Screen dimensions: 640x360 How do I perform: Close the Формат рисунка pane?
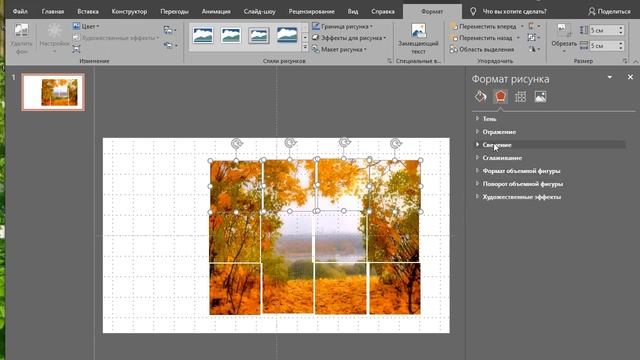click(x=630, y=77)
